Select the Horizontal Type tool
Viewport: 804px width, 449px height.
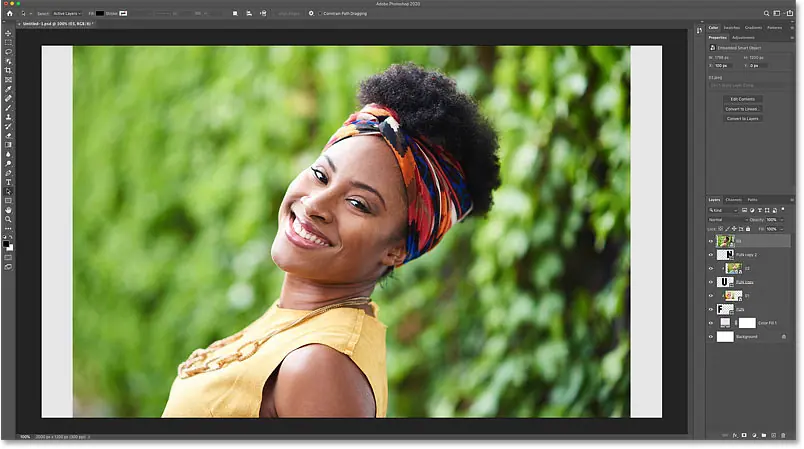coord(8,182)
